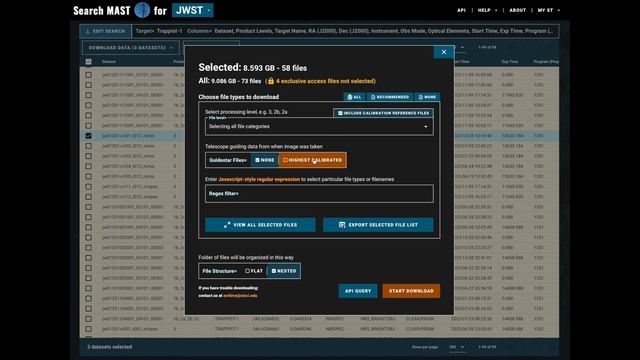Toggle Include Calibration Reference Files

click(x=383, y=113)
